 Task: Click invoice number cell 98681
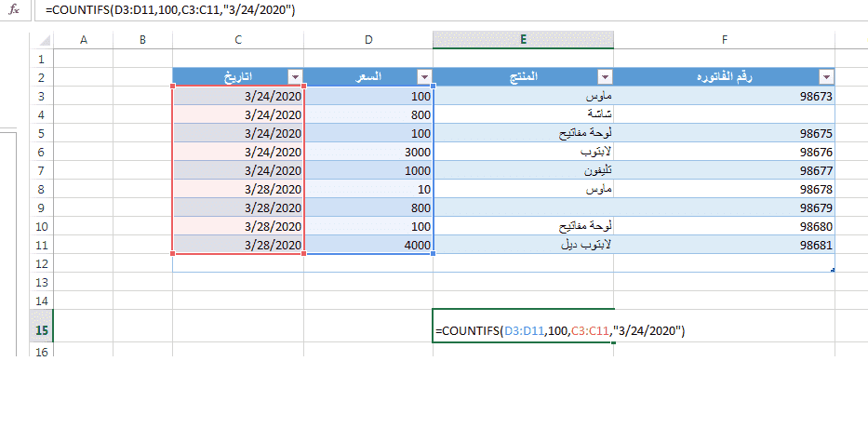tap(724, 245)
